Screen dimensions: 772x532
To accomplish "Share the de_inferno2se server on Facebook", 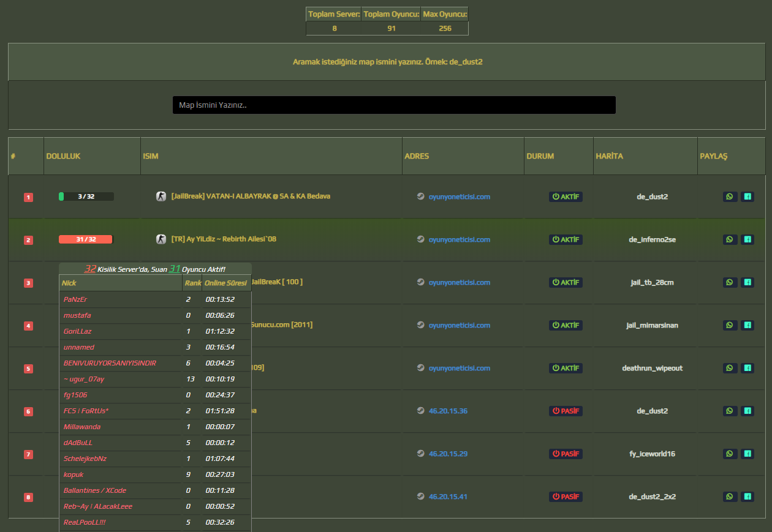I will [x=747, y=239].
